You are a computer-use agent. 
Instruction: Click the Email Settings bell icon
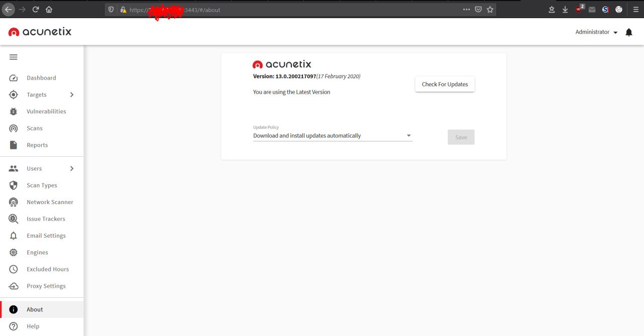[14, 236]
